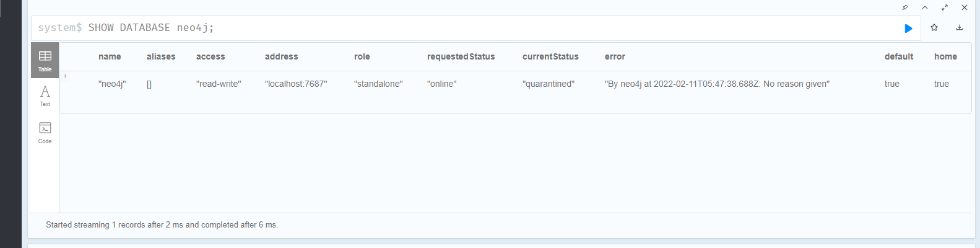
Task: Switch to Code view
Action: pyautogui.click(x=45, y=132)
